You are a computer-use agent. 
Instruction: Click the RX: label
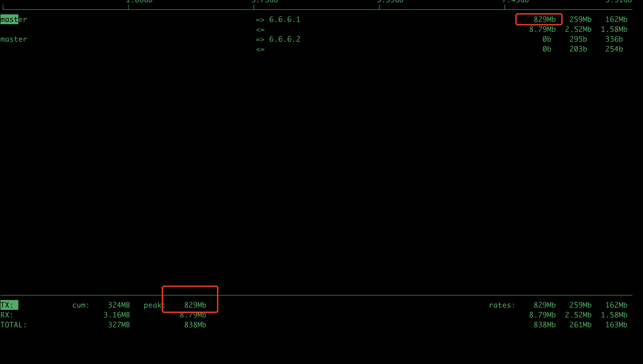(x=7, y=315)
